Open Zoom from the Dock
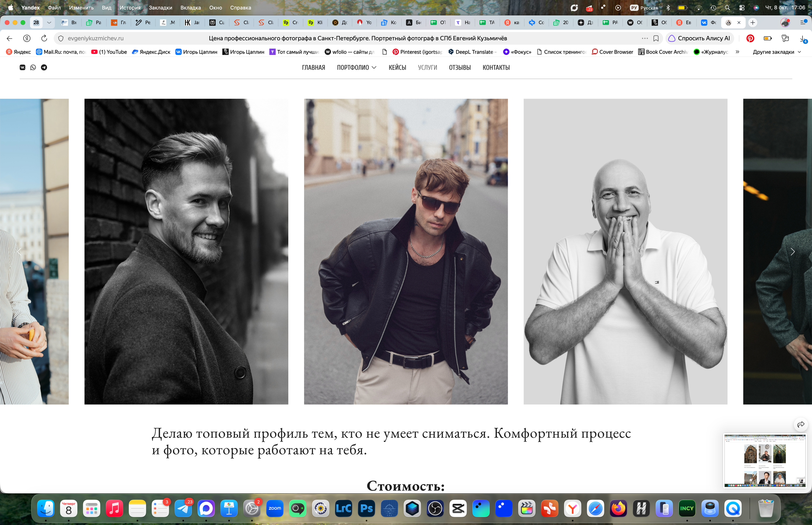Image resolution: width=812 pixels, height=525 pixels. pos(275,509)
